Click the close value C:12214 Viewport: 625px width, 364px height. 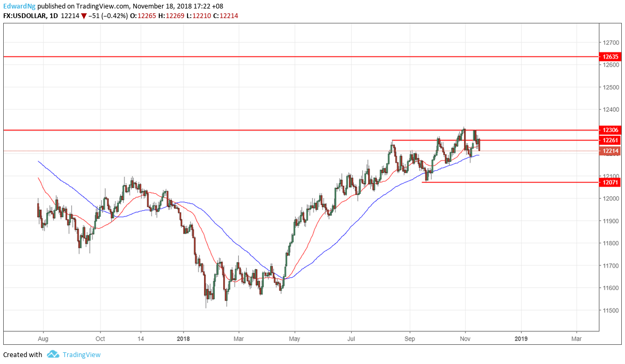click(x=225, y=16)
